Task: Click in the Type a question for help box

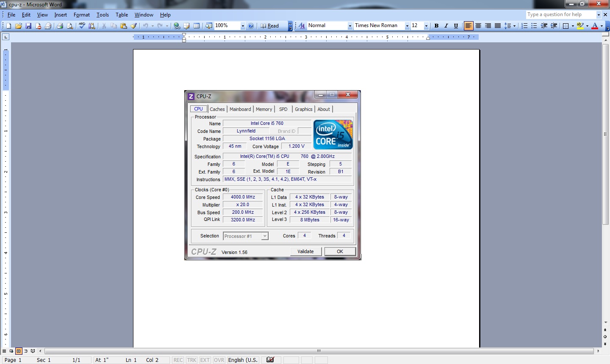Action: [560, 15]
